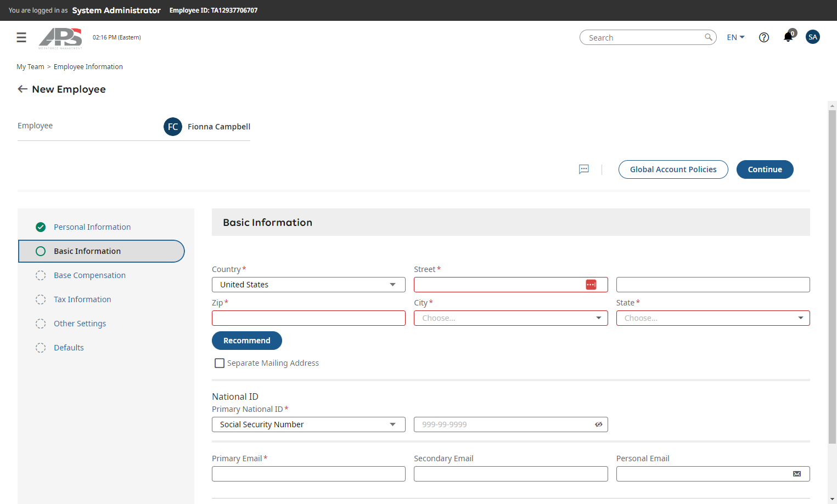The width and height of the screenshot is (837, 504).
Task: Go back using the New Employee arrow
Action: coord(23,89)
